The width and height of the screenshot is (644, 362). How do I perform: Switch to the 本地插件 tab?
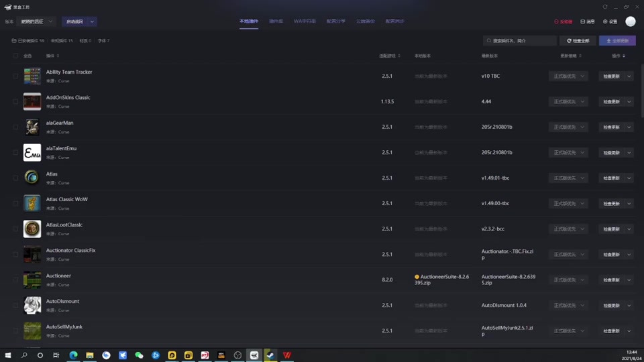point(249,21)
